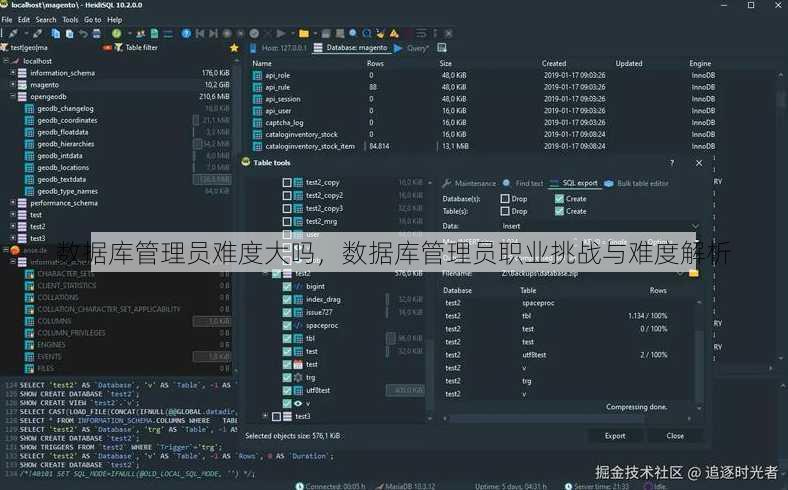Uncheck Create checkbox for Database(s)
788x490 pixels.
click(559, 199)
